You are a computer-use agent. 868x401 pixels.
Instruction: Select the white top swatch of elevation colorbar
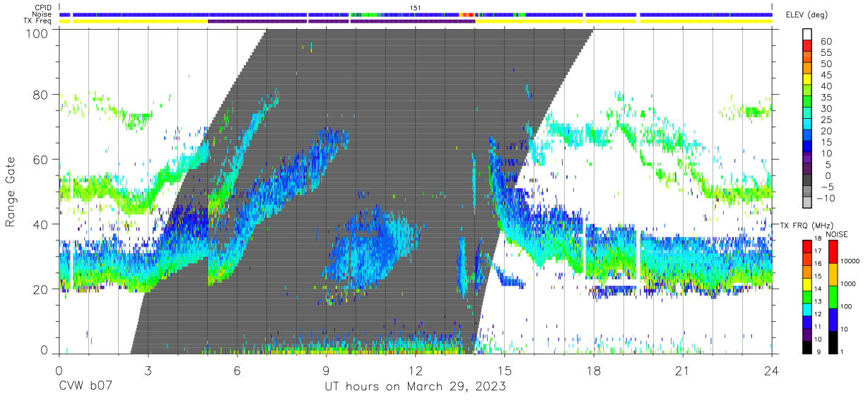coord(807,35)
